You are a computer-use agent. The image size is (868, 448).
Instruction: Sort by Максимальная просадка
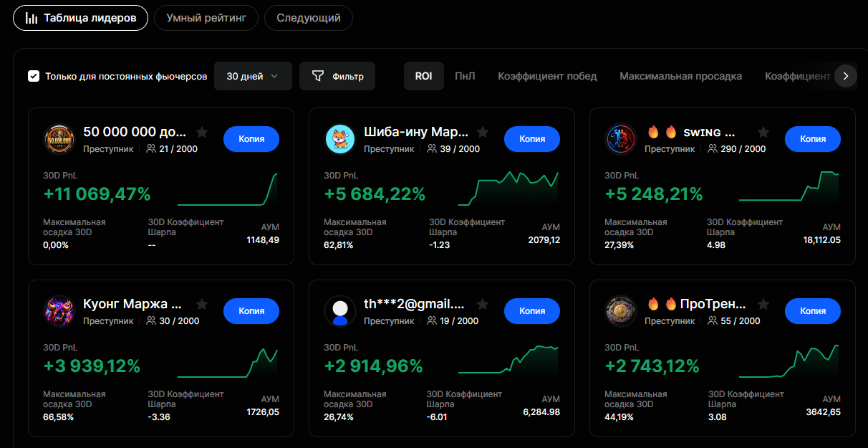point(680,76)
